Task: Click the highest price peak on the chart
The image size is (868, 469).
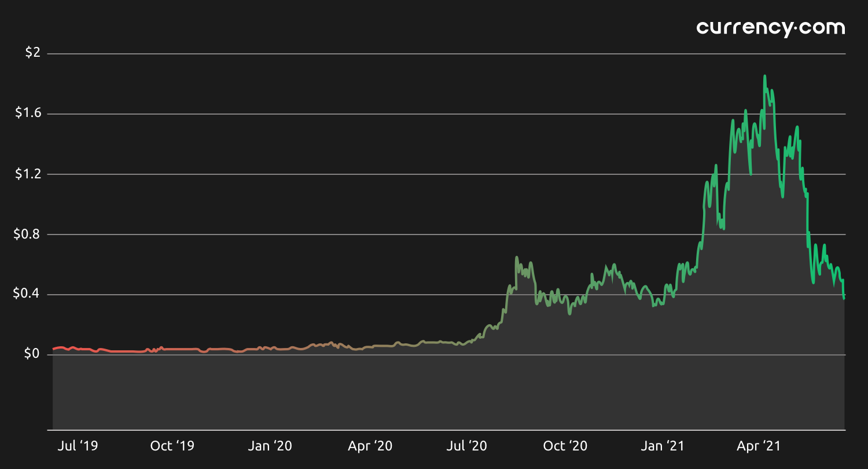Action: [x=764, y=76]
